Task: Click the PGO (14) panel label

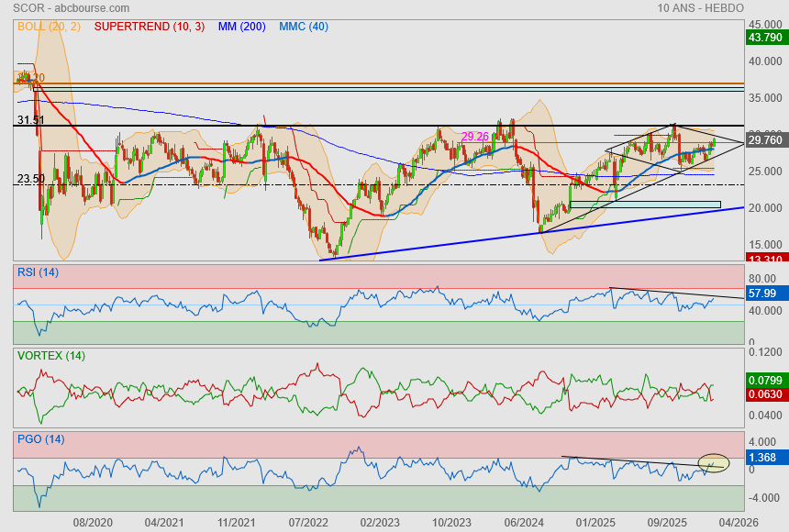Action: pos(40,439)
